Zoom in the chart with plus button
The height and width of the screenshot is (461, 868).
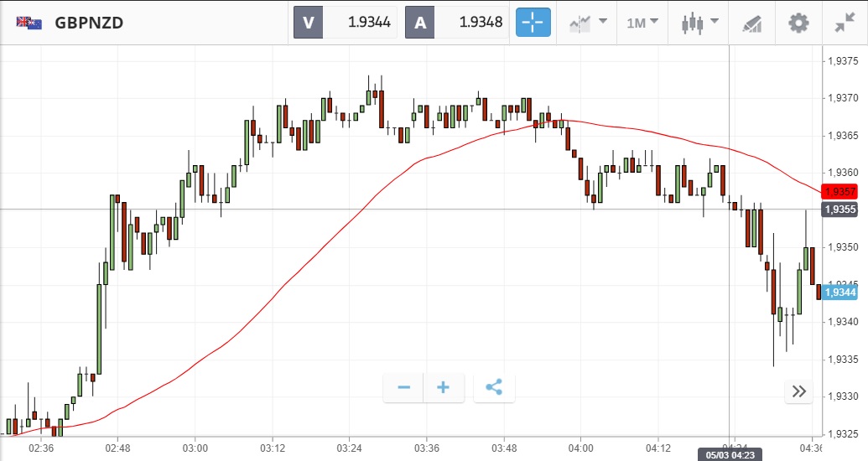pos(444,388)
